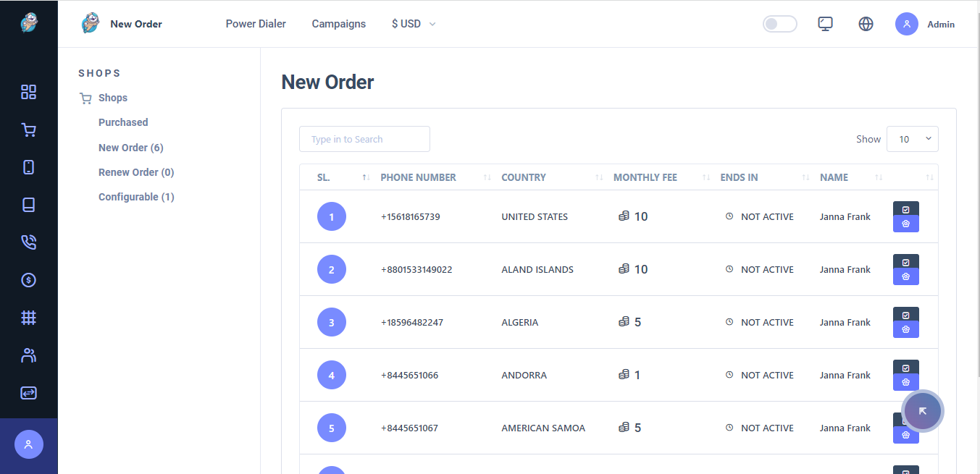This screenshot has height=474, width=980.
Task: Open the users group sidebar icon
Action: pos(28,355)
